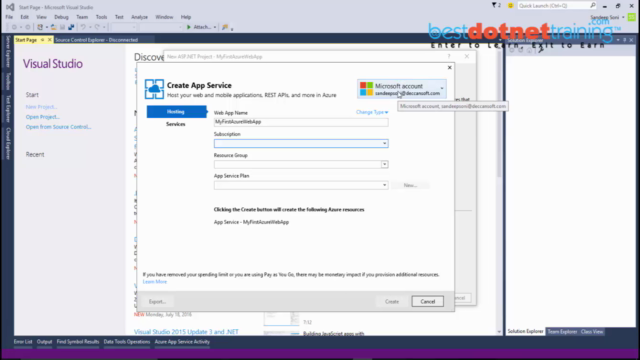Open the notifications flag icon

tap(494, 5)
